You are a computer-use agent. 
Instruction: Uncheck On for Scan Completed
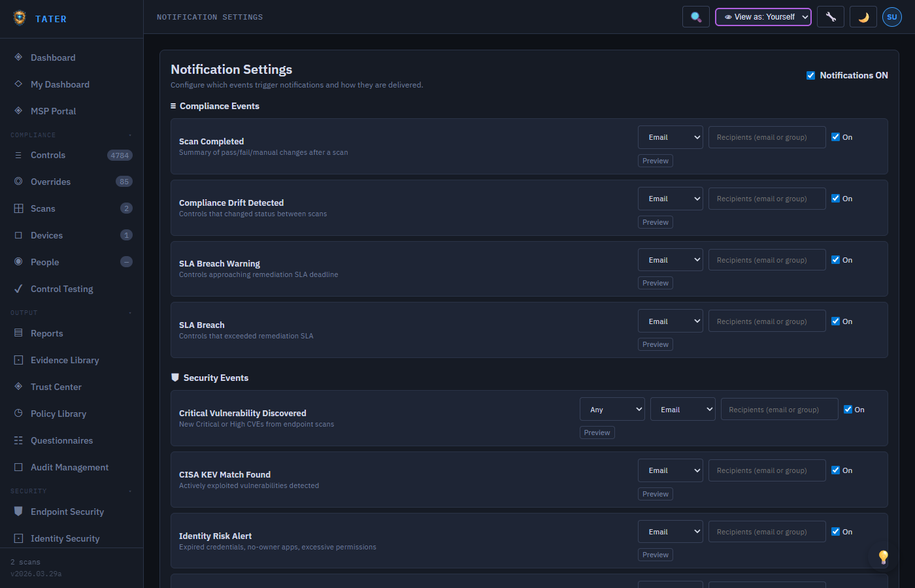tap(835, 137)
